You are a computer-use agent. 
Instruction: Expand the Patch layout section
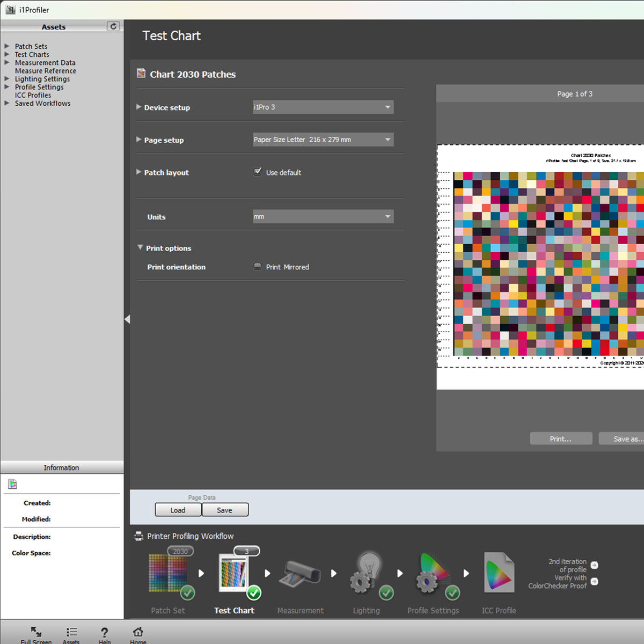[x=139, y=172]
